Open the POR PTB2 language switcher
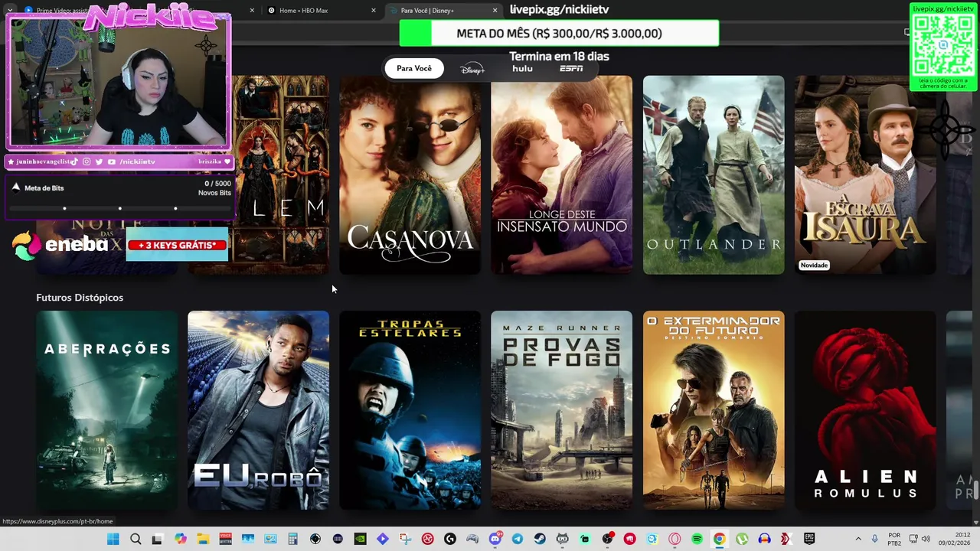The width and height of the screenshot is (980, 551). pyautogui.click(x=894, y=539)
